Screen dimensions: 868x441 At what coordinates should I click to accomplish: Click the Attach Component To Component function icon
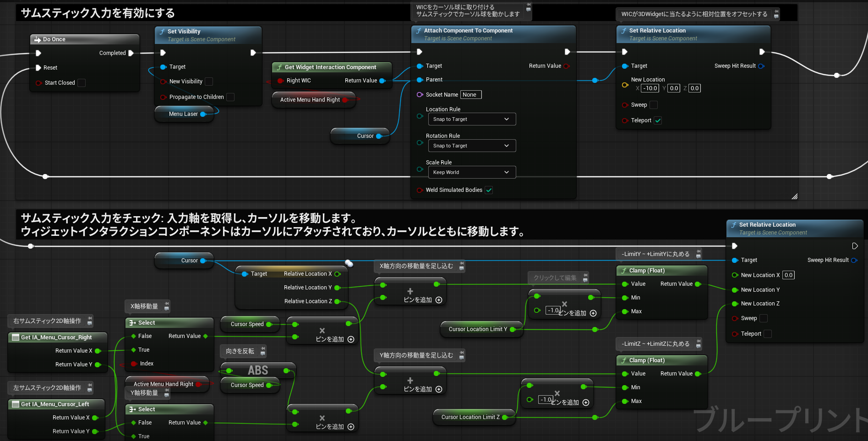(419, 31)
